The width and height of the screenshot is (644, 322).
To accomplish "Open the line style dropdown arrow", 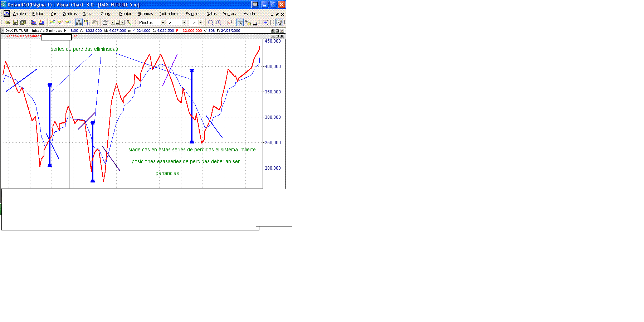I will tap(200, 23).
